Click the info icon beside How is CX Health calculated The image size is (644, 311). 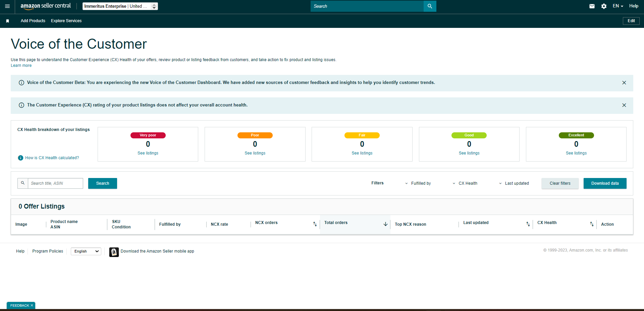[20, 158]
